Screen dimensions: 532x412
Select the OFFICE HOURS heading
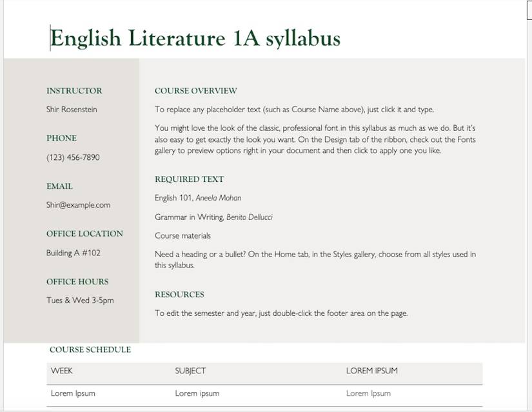(77, 282)
